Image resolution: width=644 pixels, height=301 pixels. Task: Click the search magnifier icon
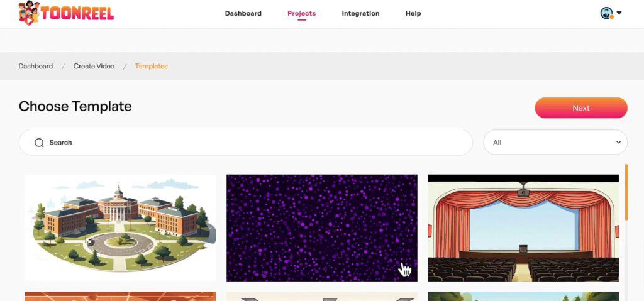(x=39, y=143)
